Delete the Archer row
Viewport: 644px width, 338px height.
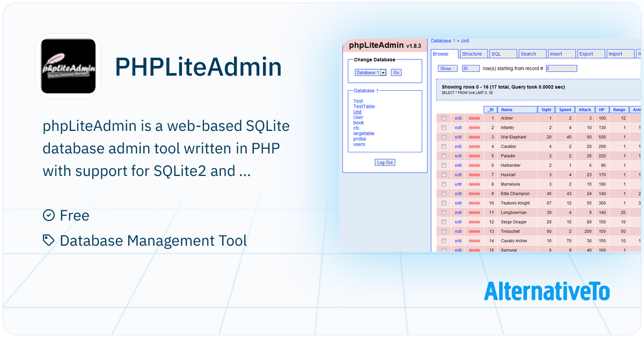tap(474, 118)
